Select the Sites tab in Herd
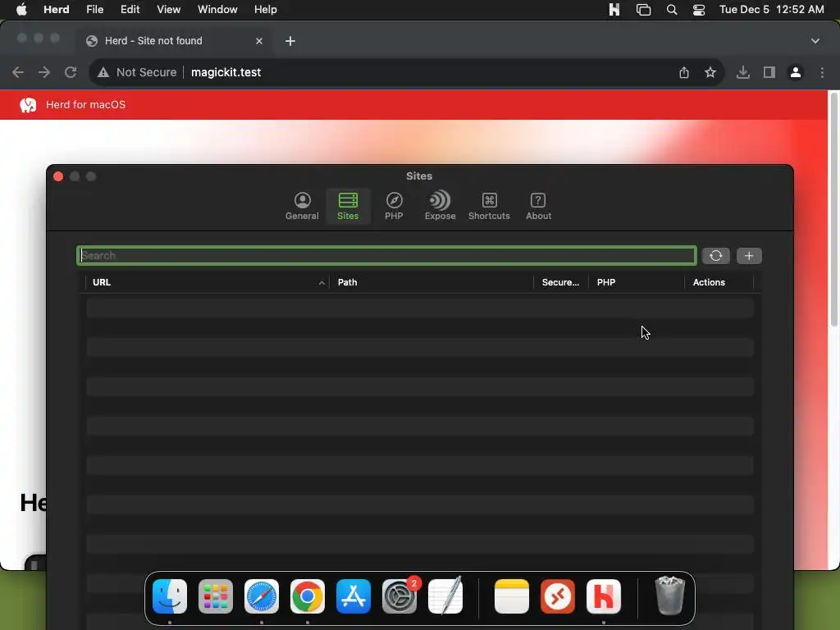Screen dimensions: 840x630 click(348, 206)
